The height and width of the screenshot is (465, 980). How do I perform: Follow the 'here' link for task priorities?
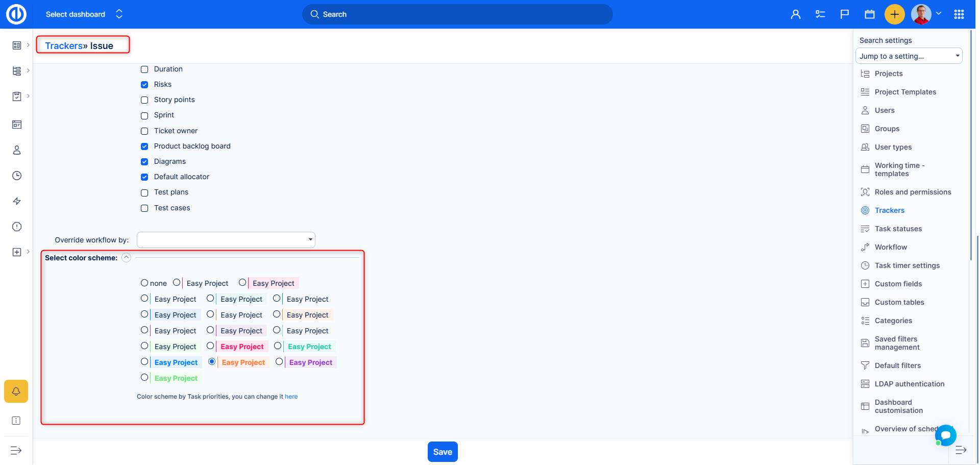pos(291,397)
